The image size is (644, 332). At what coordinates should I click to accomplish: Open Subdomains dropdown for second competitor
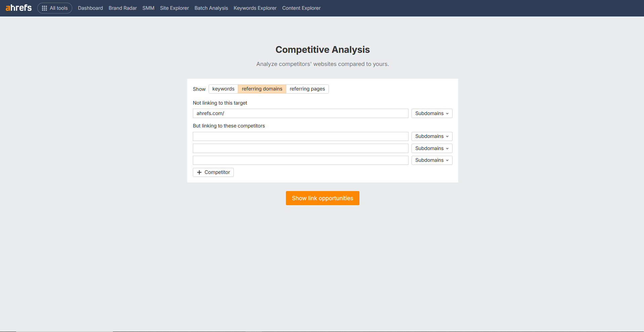point(432,148)
